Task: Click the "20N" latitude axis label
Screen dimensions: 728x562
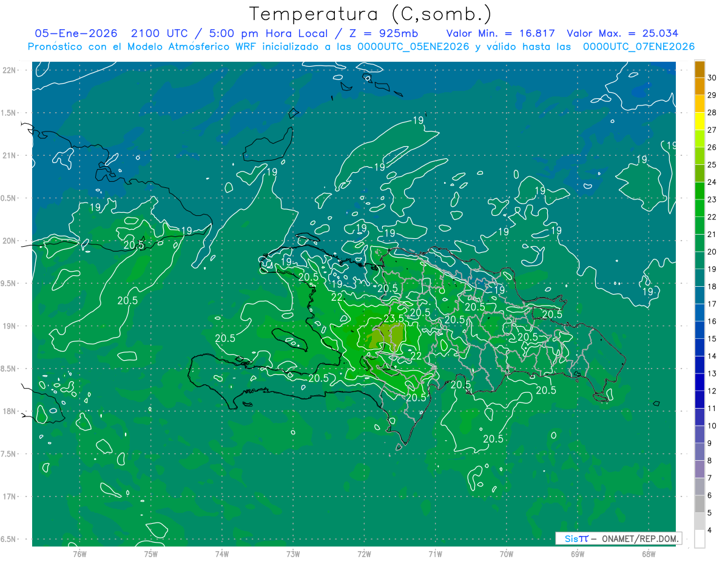Action: tap(9, 241)
